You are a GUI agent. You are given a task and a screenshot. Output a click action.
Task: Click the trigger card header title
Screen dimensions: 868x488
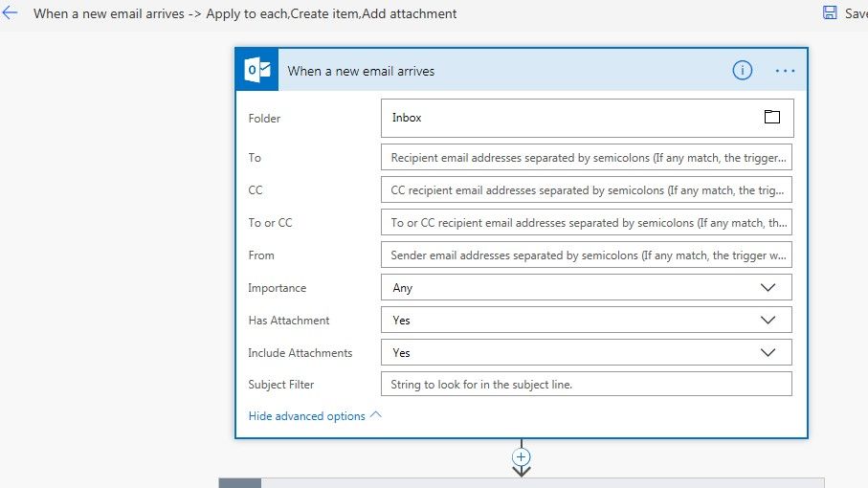(x=361, y=71)
